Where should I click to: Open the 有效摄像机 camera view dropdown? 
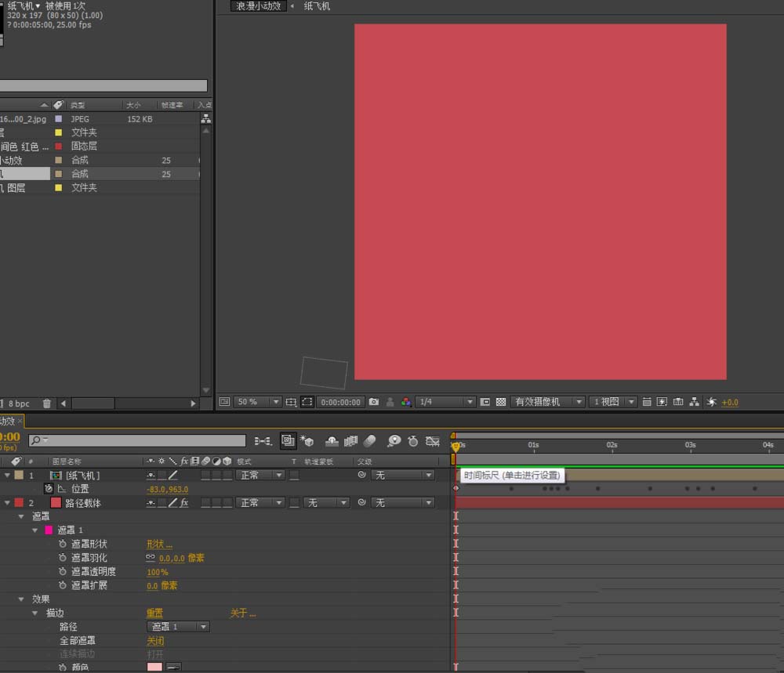547,402
